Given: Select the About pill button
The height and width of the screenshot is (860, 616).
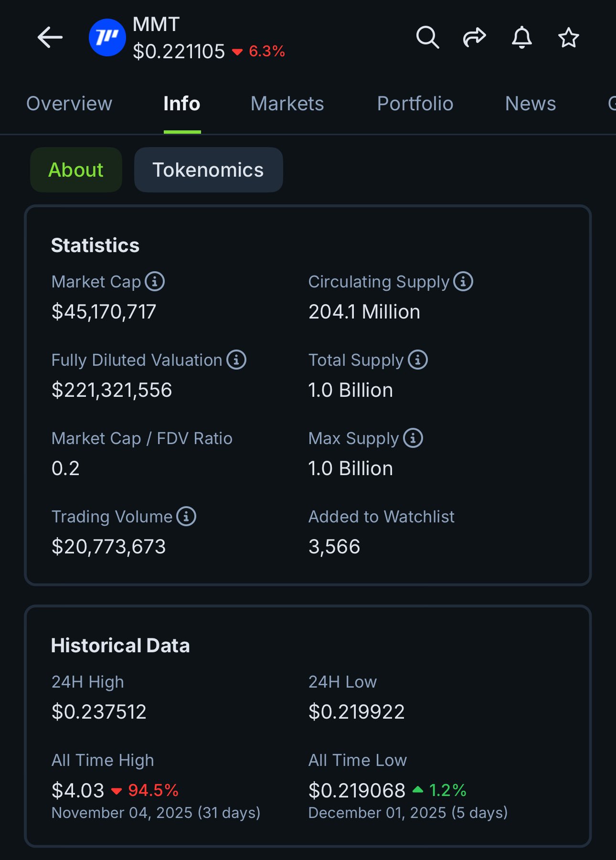Looking at the screenshot, I should coord(76,170).
